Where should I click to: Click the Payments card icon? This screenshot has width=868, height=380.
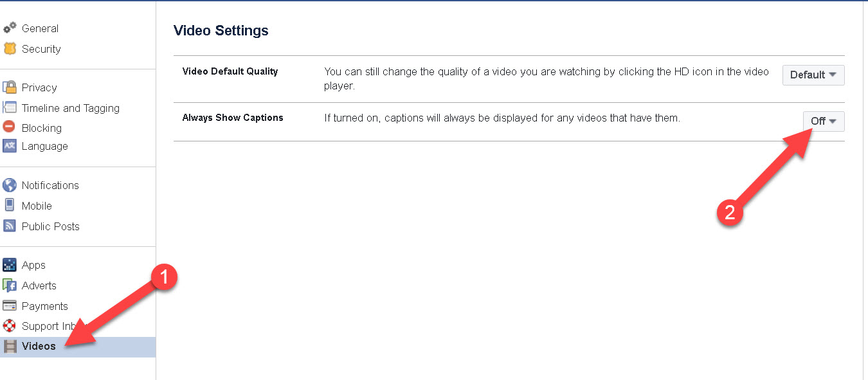click(10, 306)
